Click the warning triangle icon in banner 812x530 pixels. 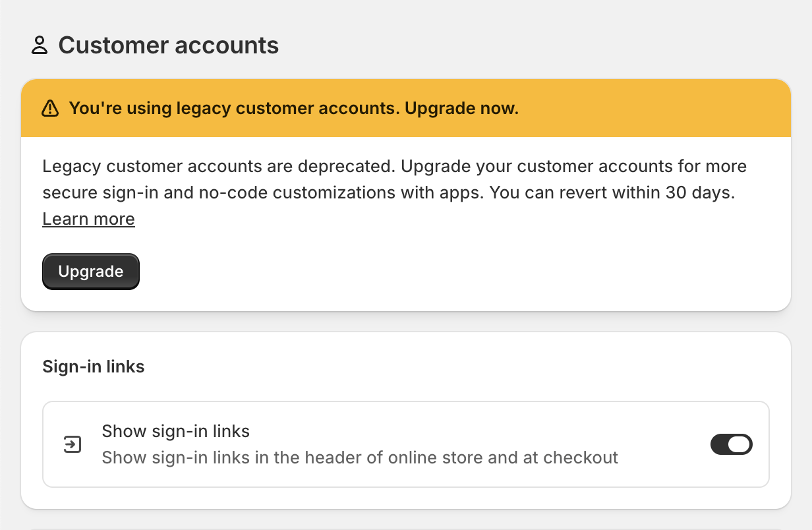click(50, 109)
